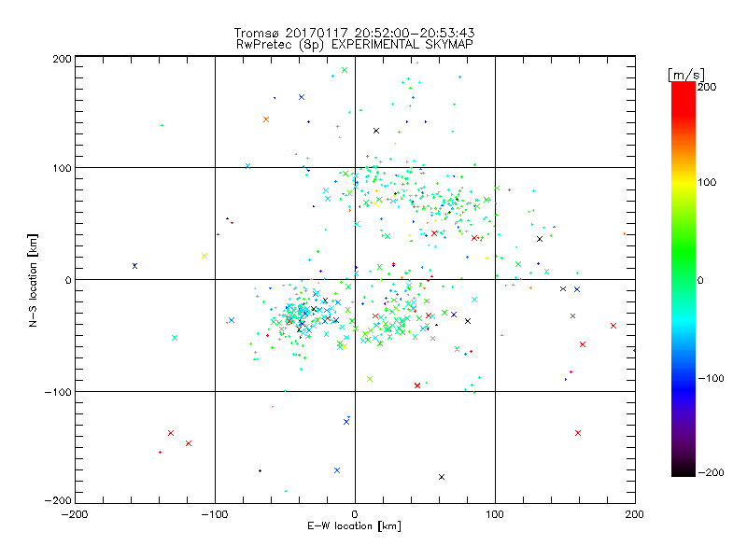Click the plot title line starting with Tromsø
The height and width of the screenshot is (560, 747).
(x=354, y=33)
